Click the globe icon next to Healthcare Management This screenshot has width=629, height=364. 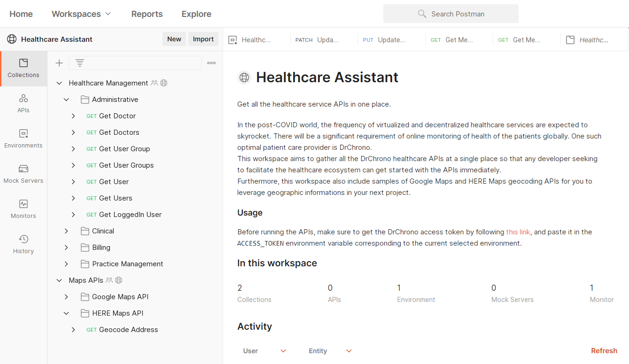[x=164, y=83]
